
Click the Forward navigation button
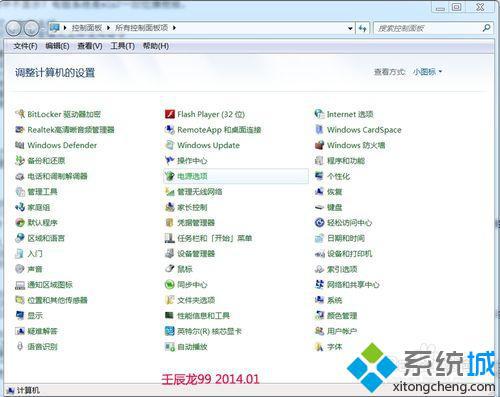coord(31,28)
